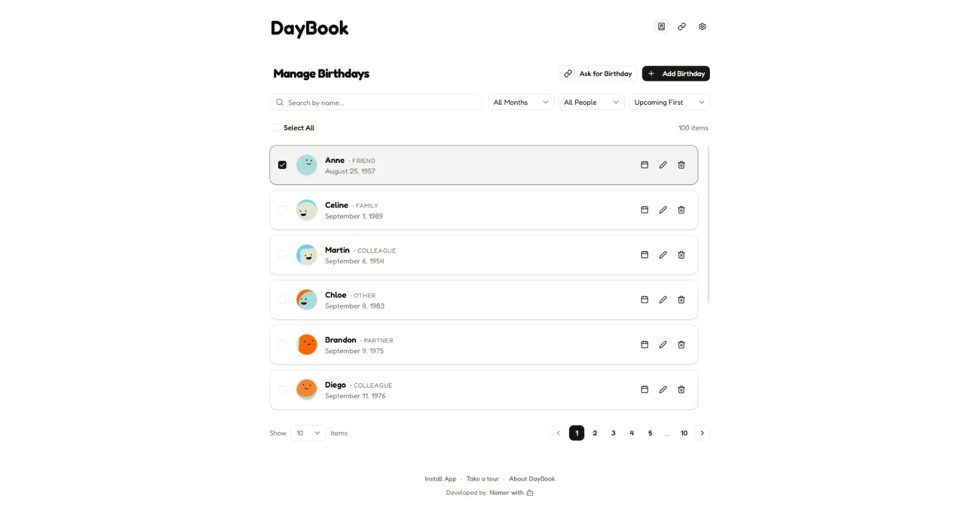
Task: Open the contacts book icon in the header
Action: [x=661, y=26]
